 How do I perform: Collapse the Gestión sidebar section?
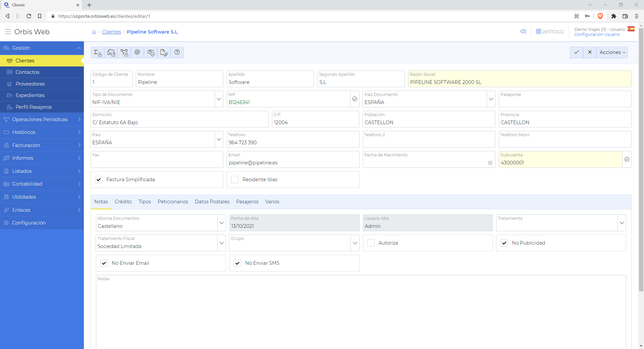tap(42, 48)
